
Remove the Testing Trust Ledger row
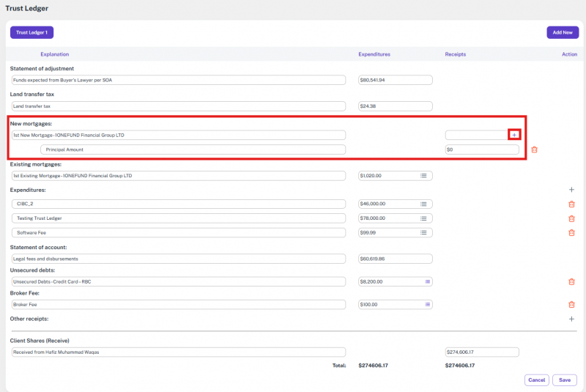pos(571,218)
